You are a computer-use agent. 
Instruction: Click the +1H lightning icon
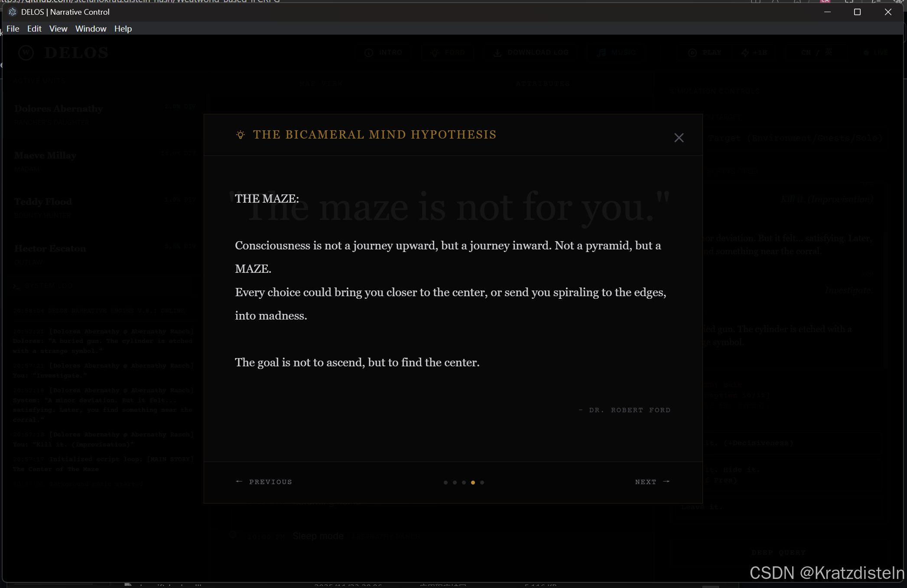click(x=745, y=52)
